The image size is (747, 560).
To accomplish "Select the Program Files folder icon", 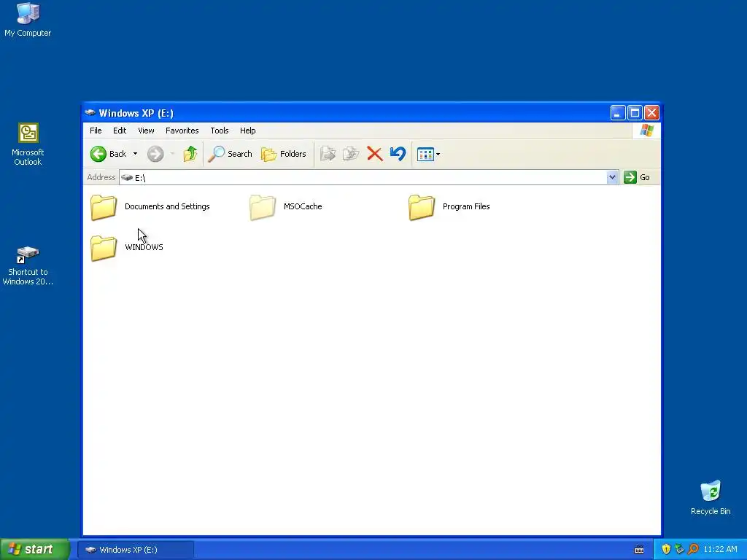I will 422,207.
